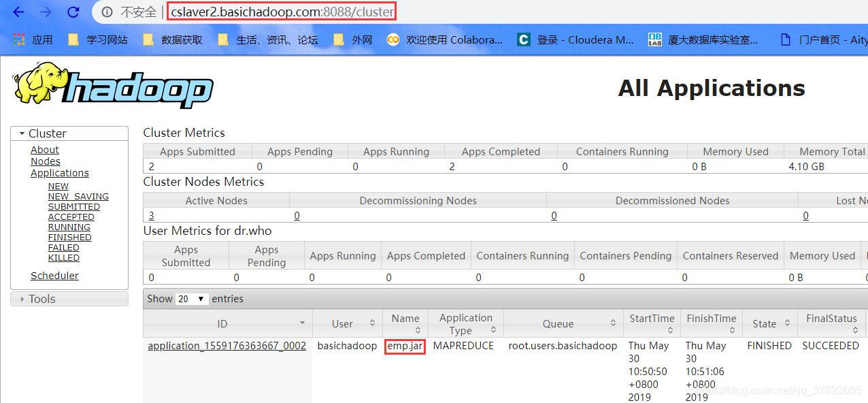Open the Lost Nodes count link
Viewport: 868px width, 403px height.
(806, 216)
